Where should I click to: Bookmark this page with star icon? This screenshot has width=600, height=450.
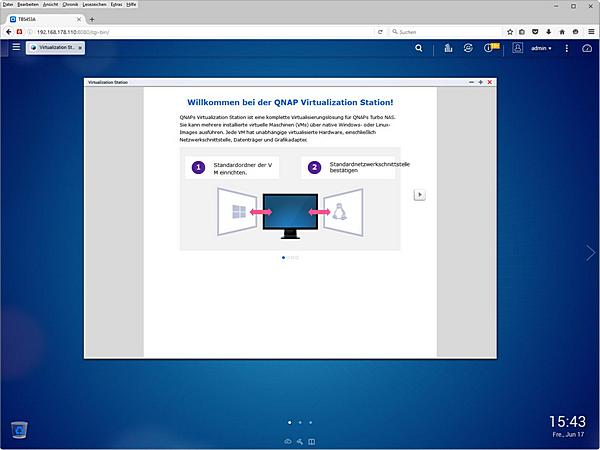coord(510,32)
